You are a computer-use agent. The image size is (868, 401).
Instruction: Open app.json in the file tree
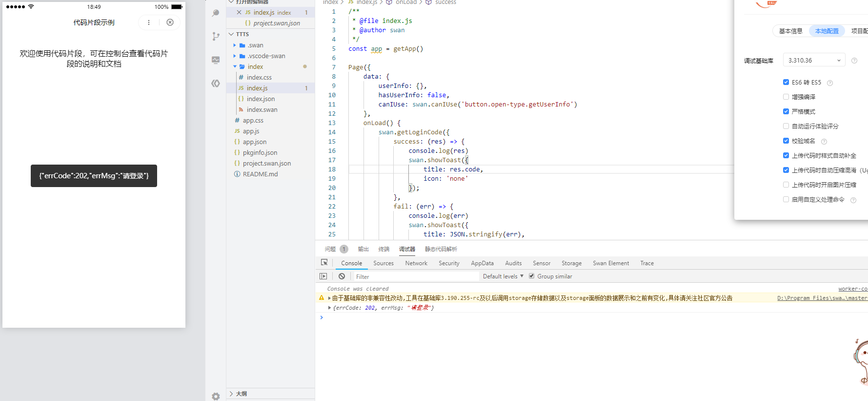(255, 142)
